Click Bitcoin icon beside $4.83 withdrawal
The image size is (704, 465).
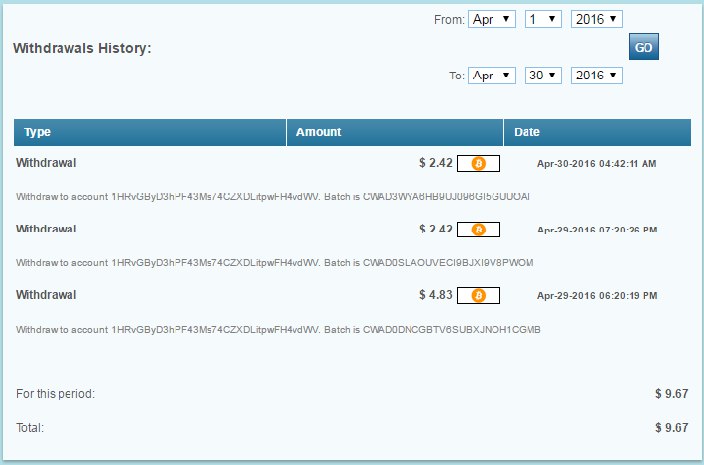[x=478, y=295]
